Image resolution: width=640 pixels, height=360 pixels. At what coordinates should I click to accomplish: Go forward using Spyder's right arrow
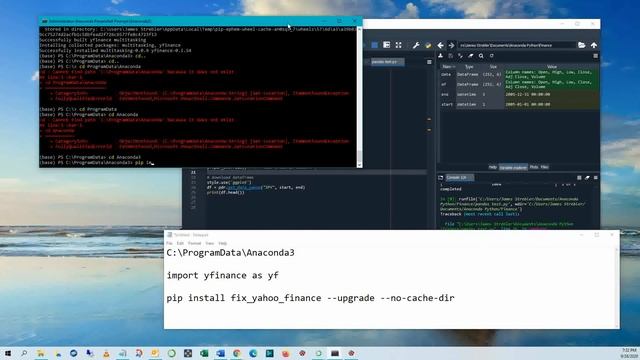pos(451,45)
